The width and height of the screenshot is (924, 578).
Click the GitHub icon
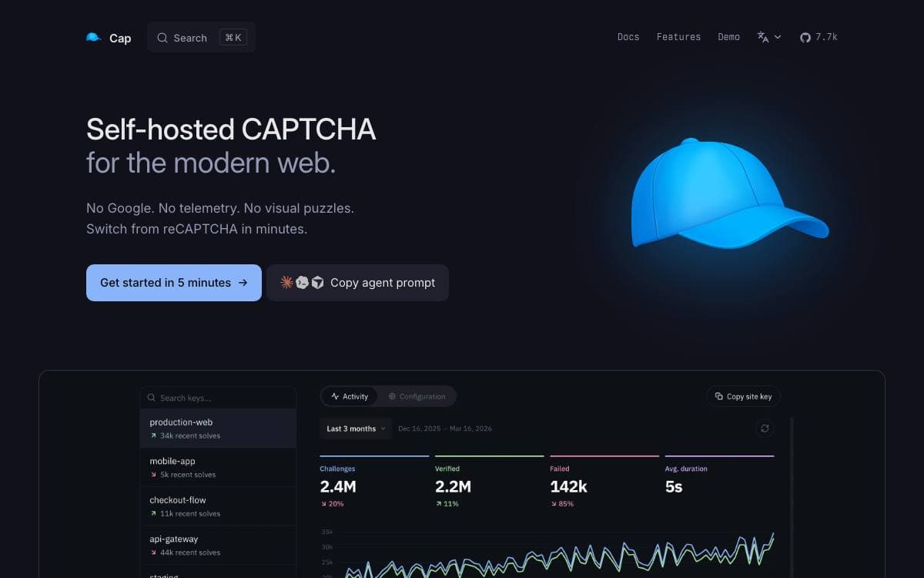pos(805,37)
